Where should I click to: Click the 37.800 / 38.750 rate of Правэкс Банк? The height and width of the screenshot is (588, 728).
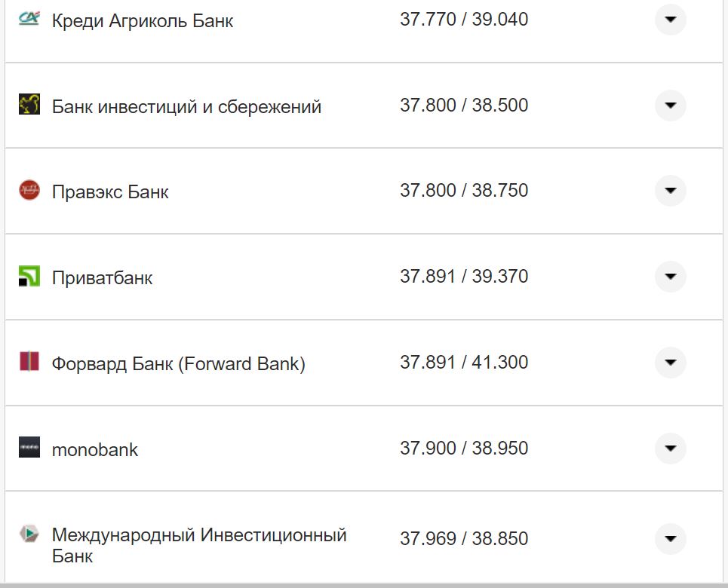coord(465,191)
